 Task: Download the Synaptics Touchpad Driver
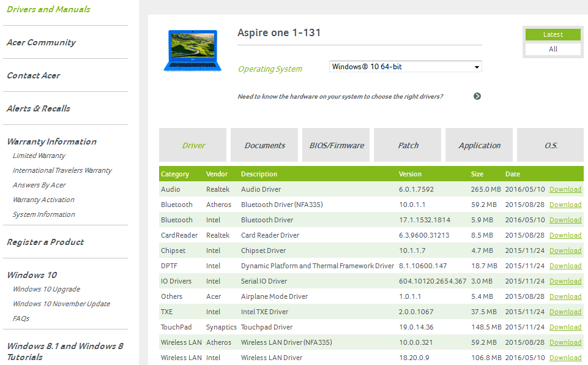[565, 327]
